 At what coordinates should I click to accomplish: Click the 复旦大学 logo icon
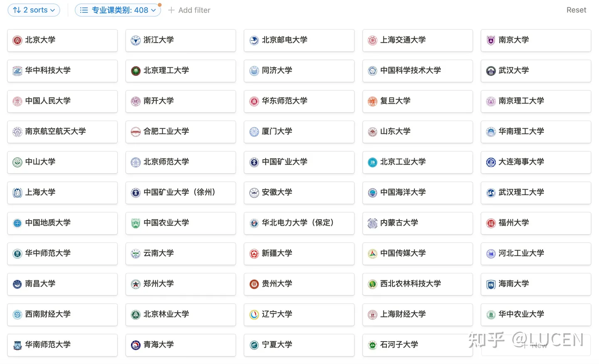(x=372, y=101)
